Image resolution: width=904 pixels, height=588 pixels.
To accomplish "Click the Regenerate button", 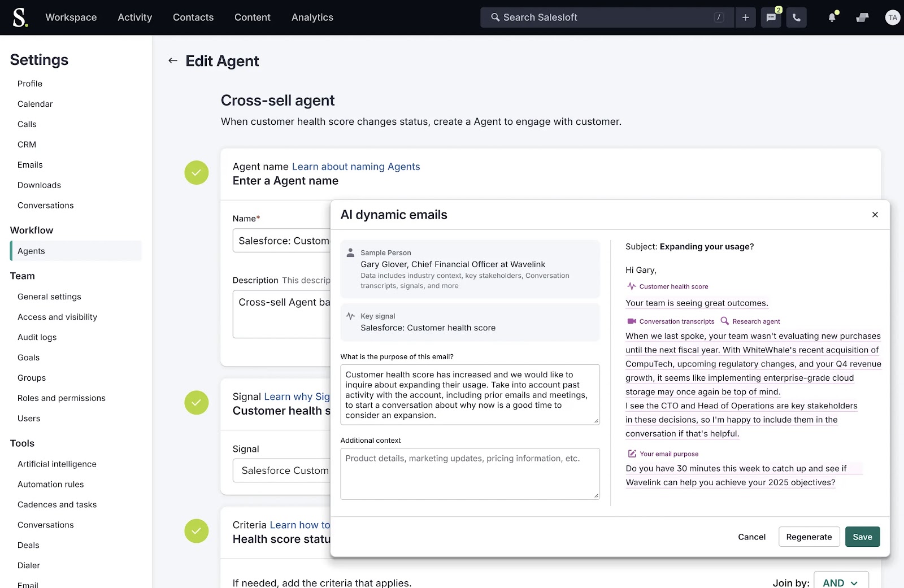I will pyautogui.click(x=809, y=537).
